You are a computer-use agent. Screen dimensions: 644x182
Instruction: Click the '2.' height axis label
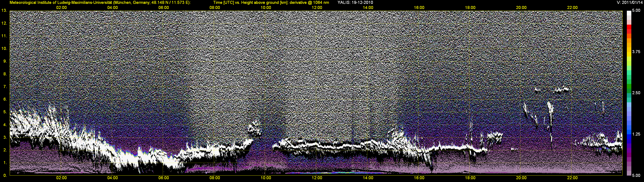[x=5, y=150]
